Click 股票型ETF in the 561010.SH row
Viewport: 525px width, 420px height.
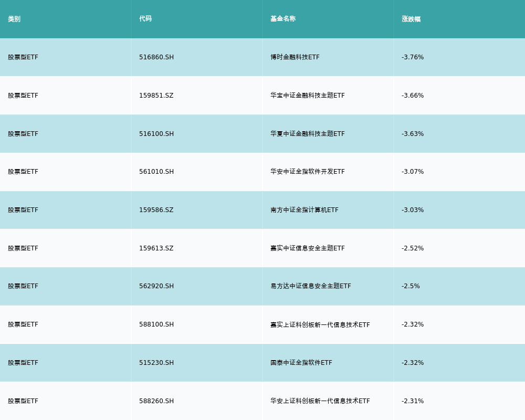[x=23, y=172]
